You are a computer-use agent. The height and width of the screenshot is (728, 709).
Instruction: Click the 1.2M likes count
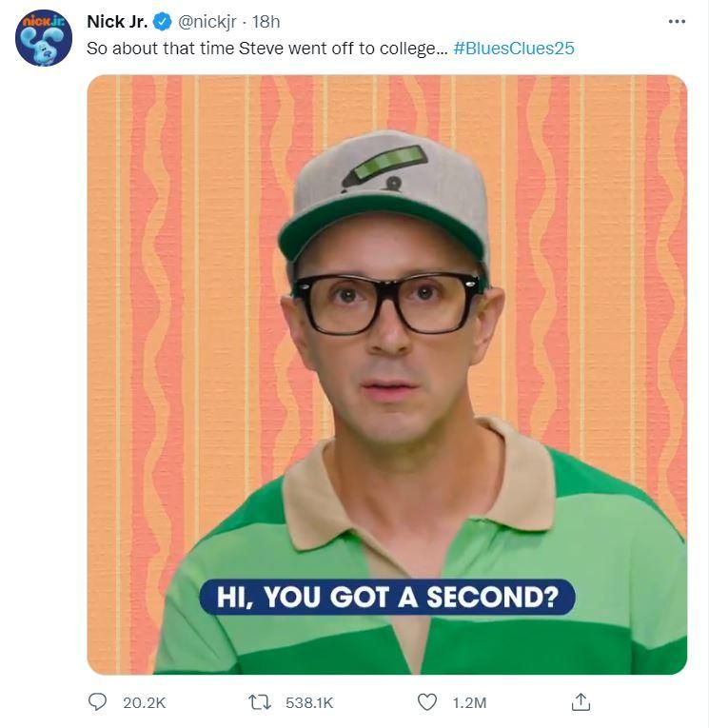coord(469,702)
